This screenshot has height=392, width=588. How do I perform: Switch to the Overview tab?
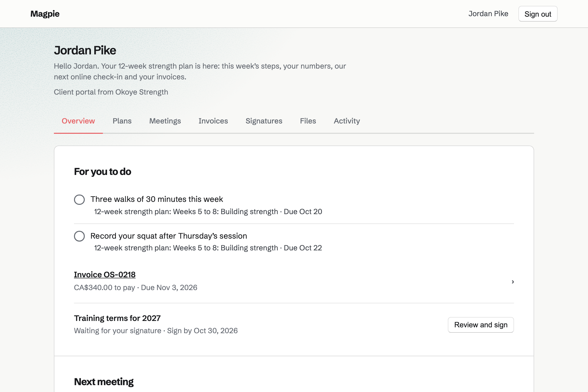tap(78, 121)
